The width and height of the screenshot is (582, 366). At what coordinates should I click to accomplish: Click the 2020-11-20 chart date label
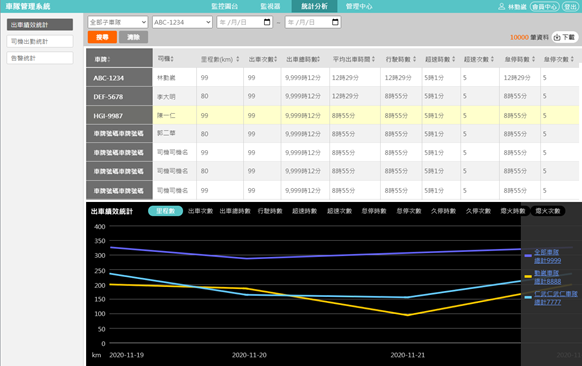pos(249,355)
